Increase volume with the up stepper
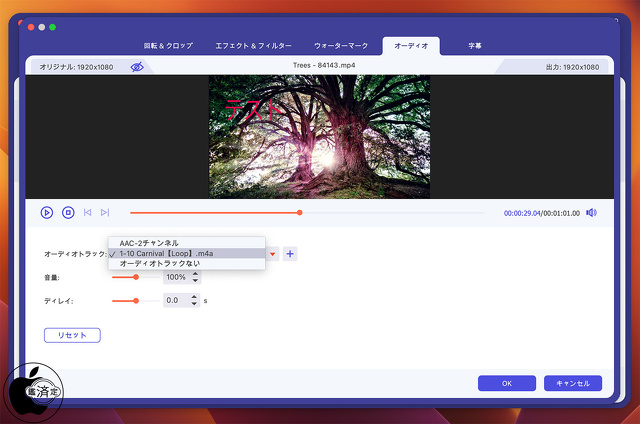 [x=195, y=274]
